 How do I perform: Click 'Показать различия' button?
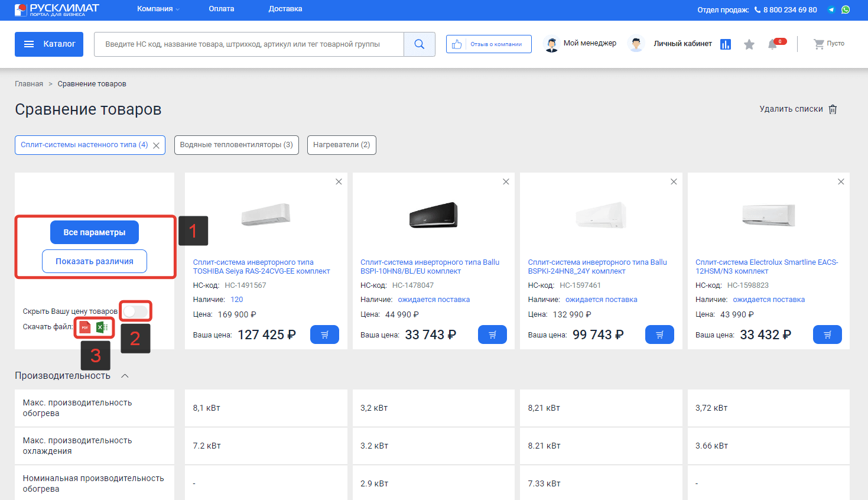[x=95, y=261]
